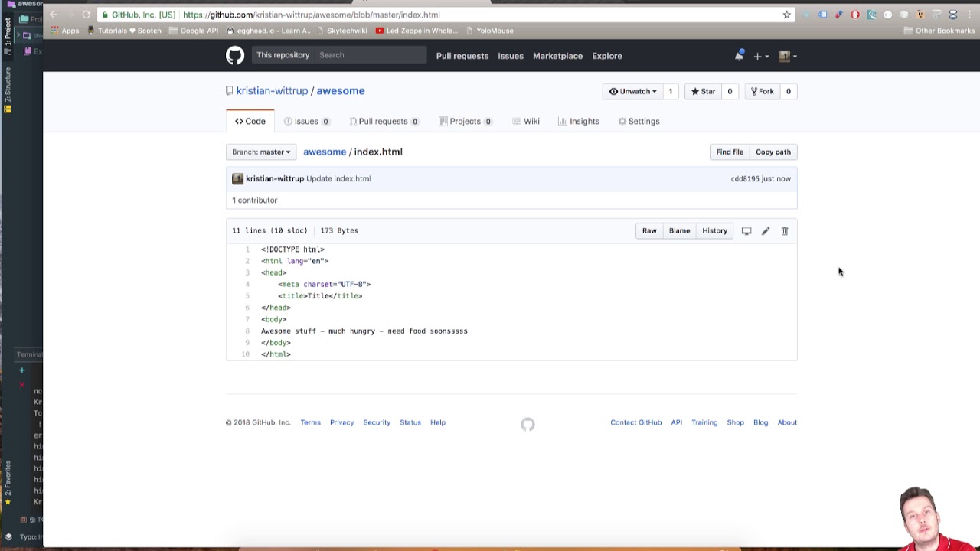Switch to the Projects tab
This screenshot has width=980, height=551.
pos(465,121)
